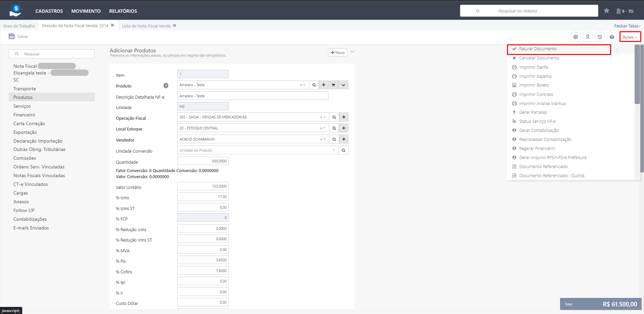Viewport: 644px width, 314px height.
Task: Click the Quantidade input field
Action: tap(203, 161)
